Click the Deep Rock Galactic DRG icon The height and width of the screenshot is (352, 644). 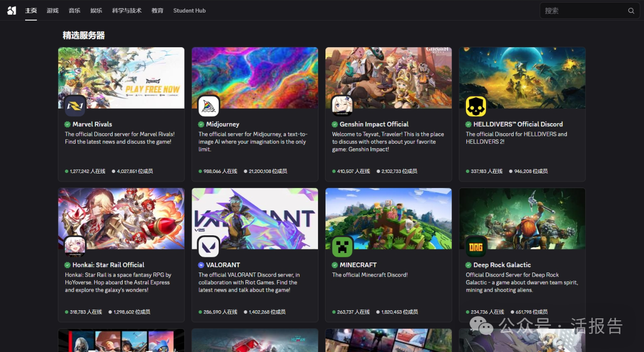coord(476,247)
